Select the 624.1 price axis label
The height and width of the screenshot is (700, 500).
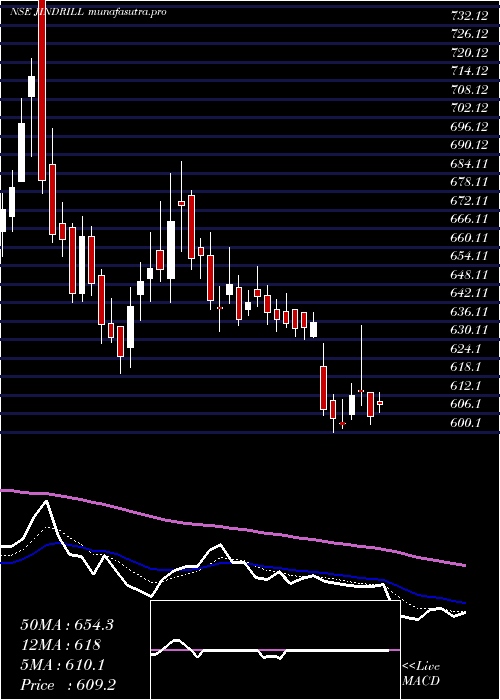pyautogui.click(x=466, y=349)
